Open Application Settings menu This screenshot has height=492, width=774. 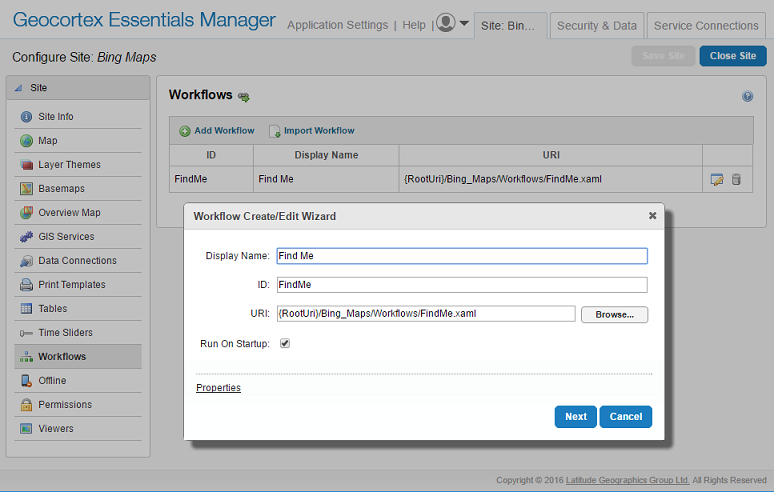pos(338,25)
